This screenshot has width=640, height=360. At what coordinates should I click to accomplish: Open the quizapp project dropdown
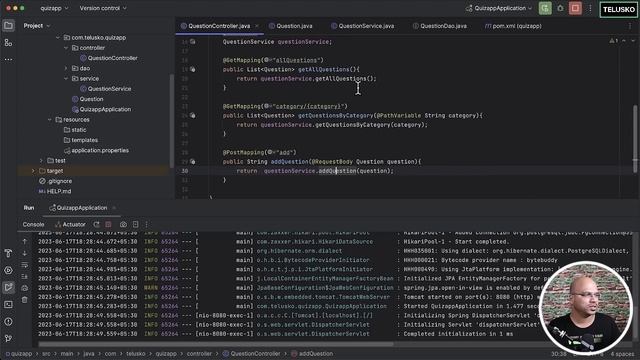54,8
